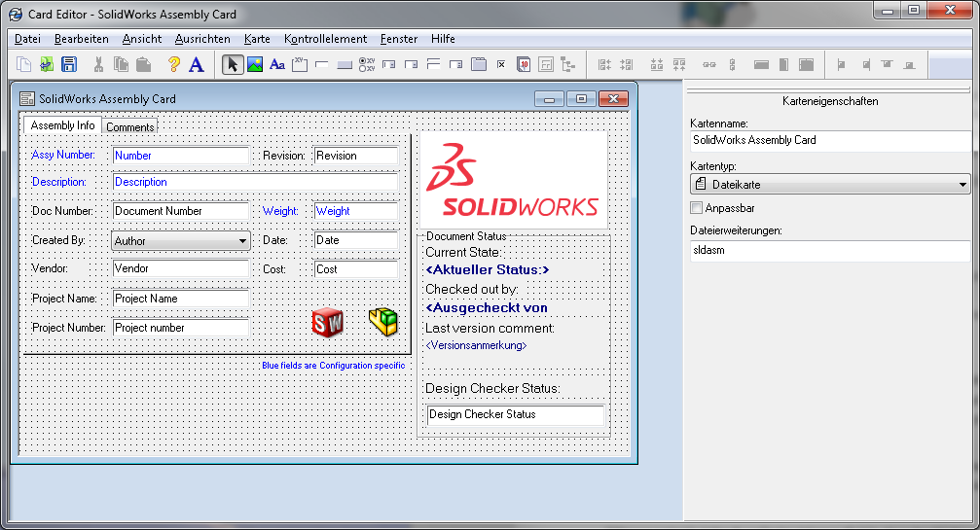Select the Description edit box

[256, 182]
